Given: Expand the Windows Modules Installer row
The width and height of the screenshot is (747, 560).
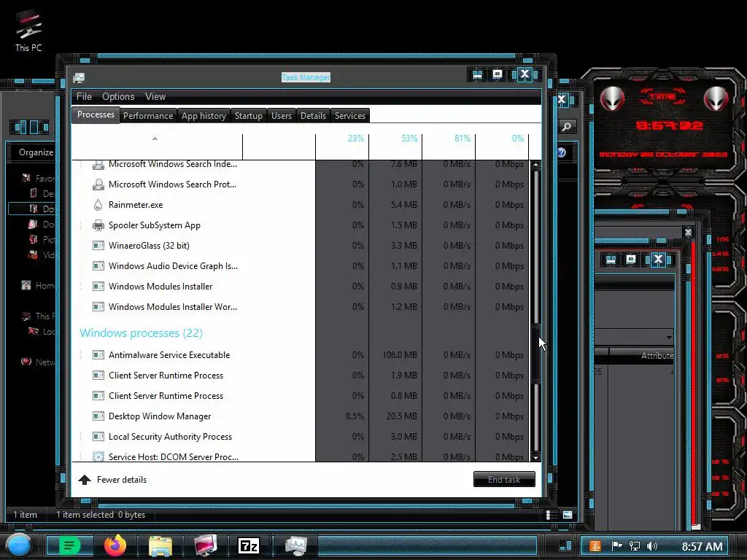Looking at the screenshot, I should coord(80,286).
